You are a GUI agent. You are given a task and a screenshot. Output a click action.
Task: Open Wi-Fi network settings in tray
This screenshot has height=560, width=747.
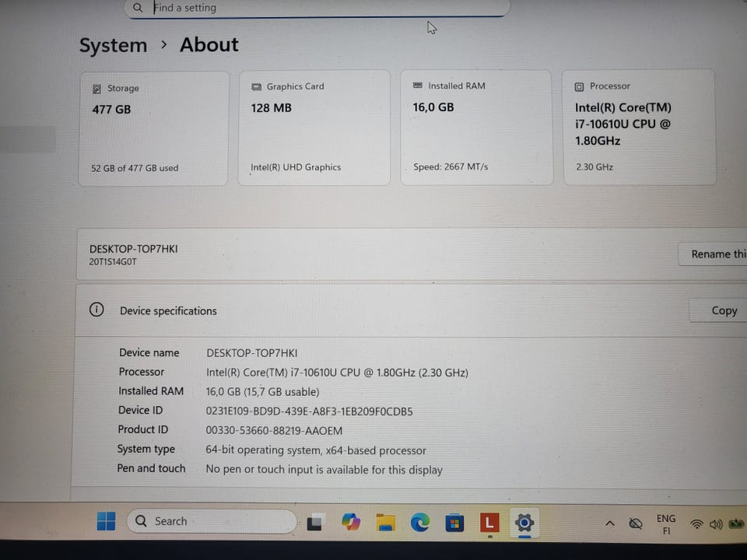point(696,525)
